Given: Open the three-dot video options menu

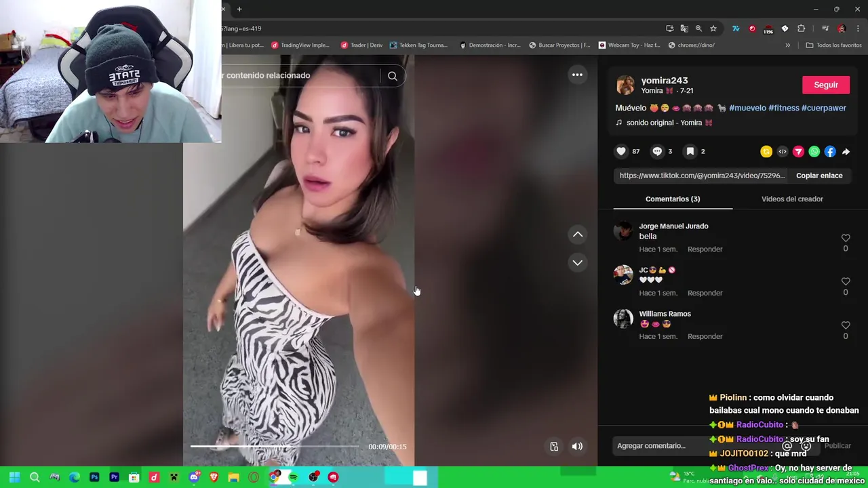Looking at the screenshot, I should [x=577, y=75].
